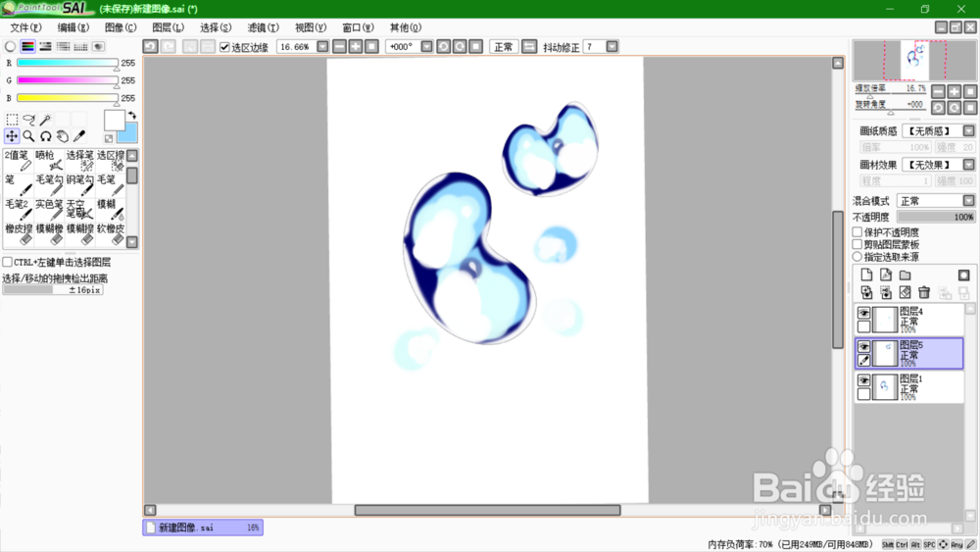980x552 pixels.
Task: Choose the rotate view tool
Action: click(x=46, y=135)
